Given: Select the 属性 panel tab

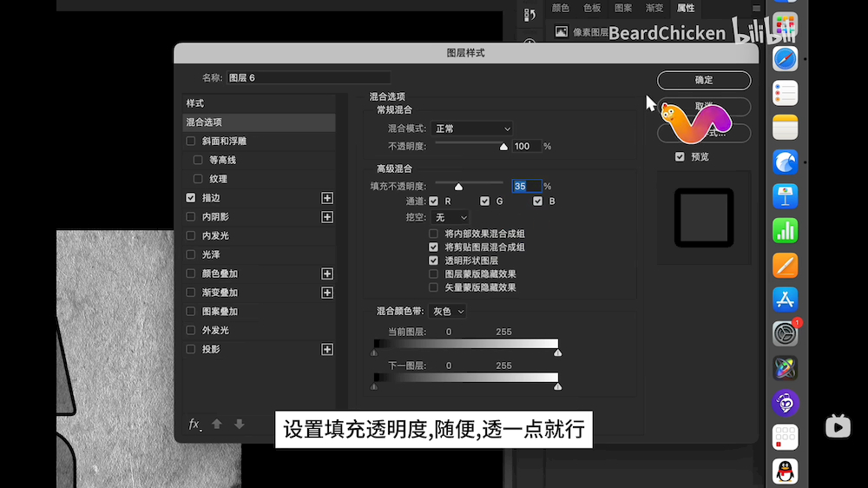Looking at the screenshot, I should click(686, 9).
